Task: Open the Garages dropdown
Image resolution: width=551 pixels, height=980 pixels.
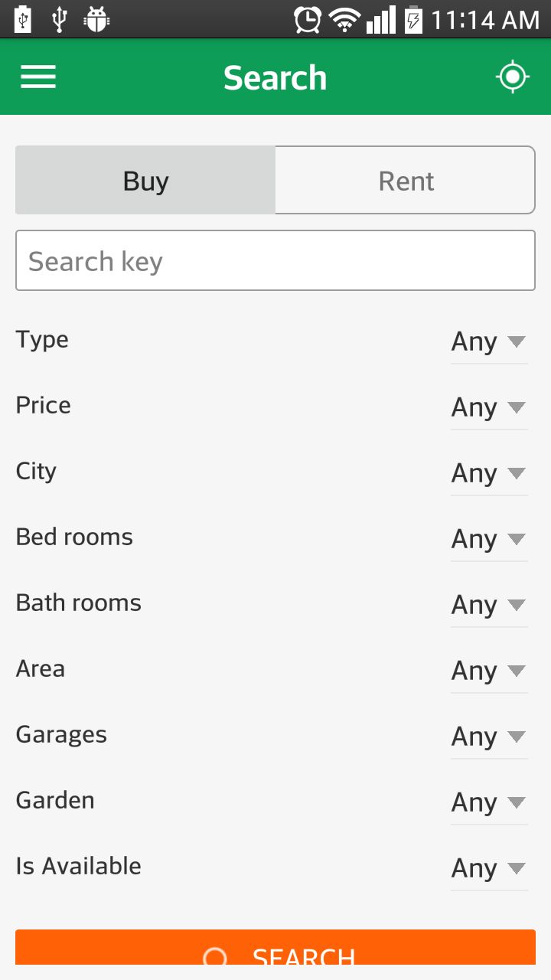Action: coord(488,737)
